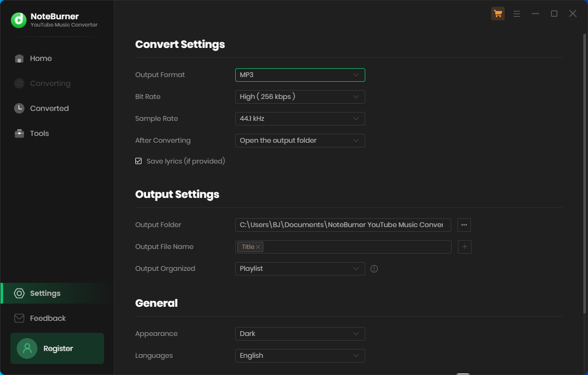Remove the Title tag from file name
The image size is (588, 375).
click(258, 247)
